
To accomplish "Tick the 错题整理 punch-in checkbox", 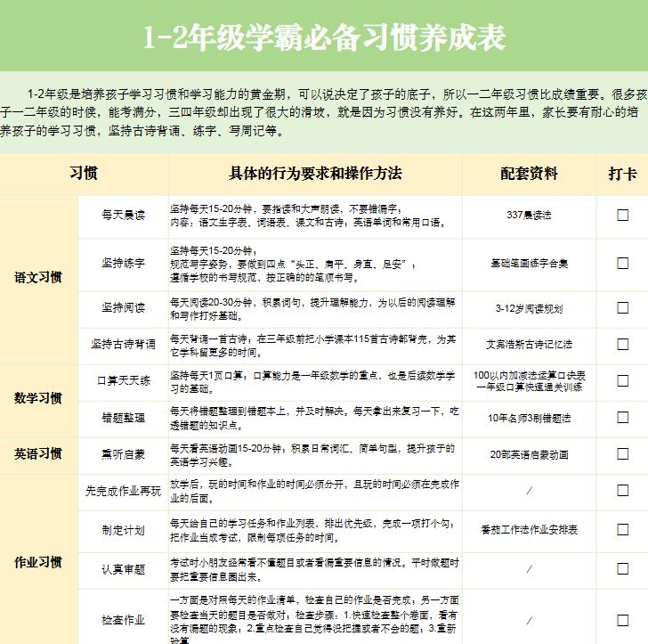I will click(622, 417).
